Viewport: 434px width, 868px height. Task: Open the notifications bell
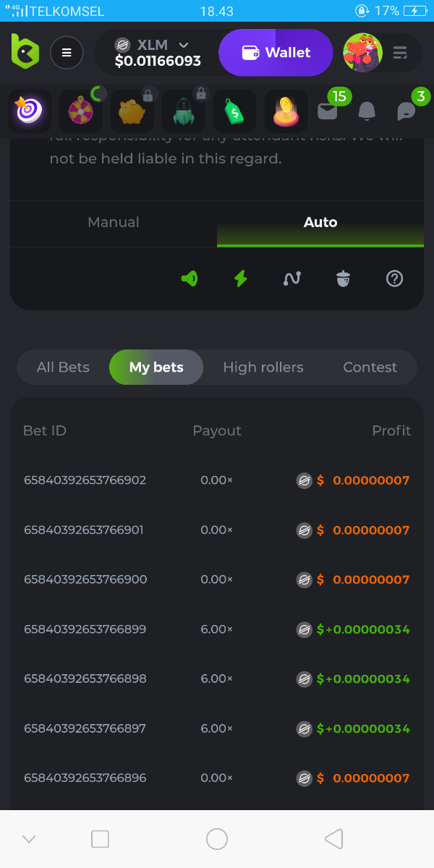tap(367, 111)
